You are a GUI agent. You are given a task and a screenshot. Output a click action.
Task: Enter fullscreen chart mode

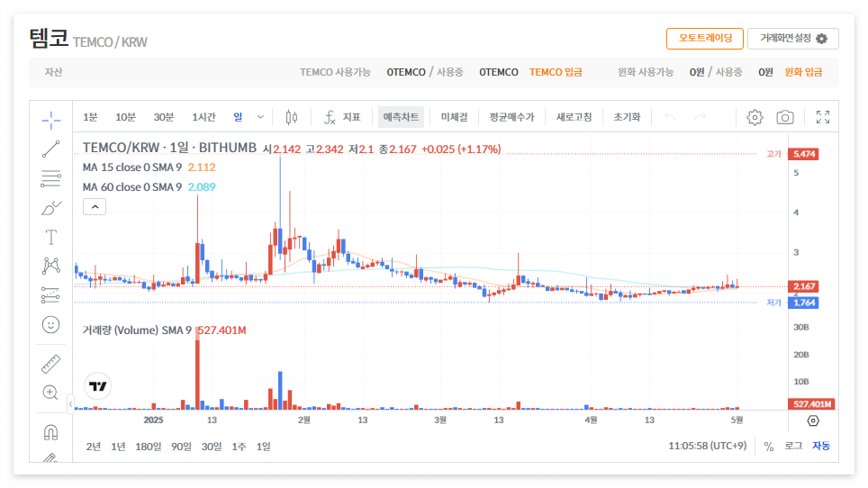pos(823,117)
